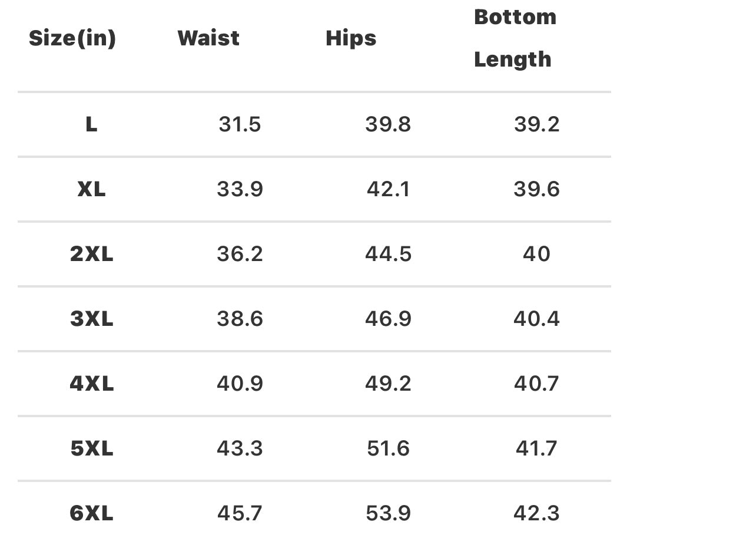Click the hips value 53.9
This screenshot has width=756, height=538.
[x=388, y=513]
